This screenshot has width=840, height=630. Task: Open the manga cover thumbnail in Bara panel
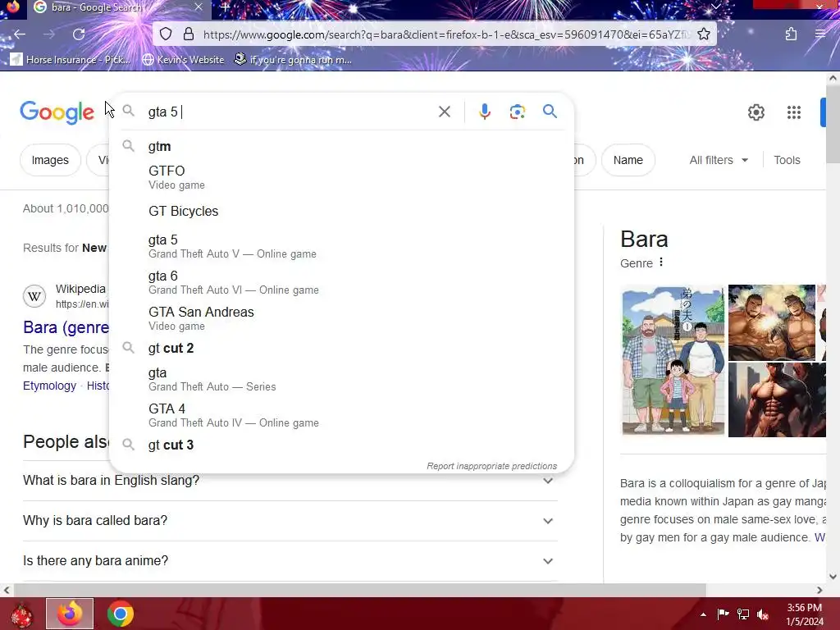point(673,361)
